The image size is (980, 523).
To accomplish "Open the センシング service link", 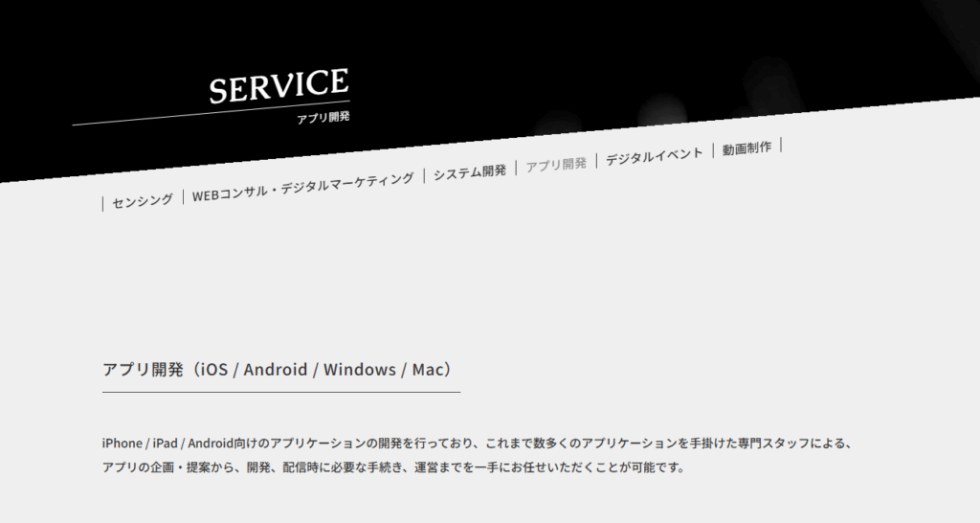I will tap(143, 200).
